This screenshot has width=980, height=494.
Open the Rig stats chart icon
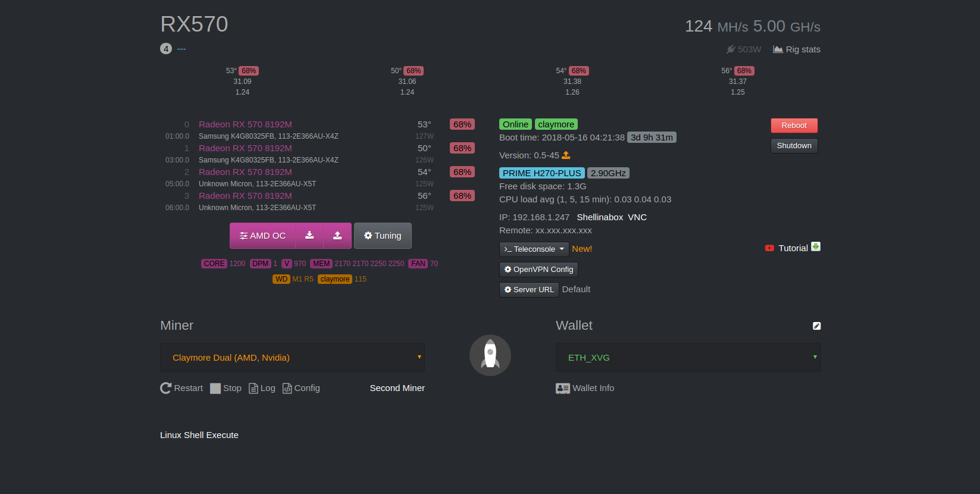point(778,49)
